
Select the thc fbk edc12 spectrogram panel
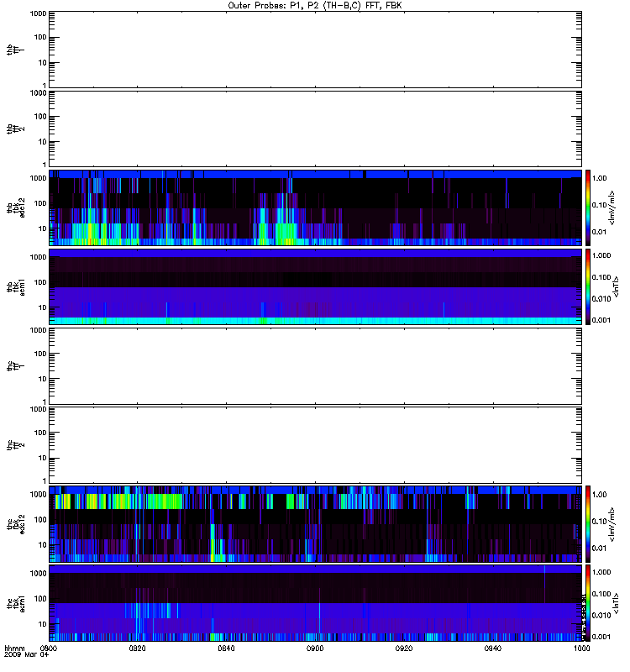pos(316,524)
